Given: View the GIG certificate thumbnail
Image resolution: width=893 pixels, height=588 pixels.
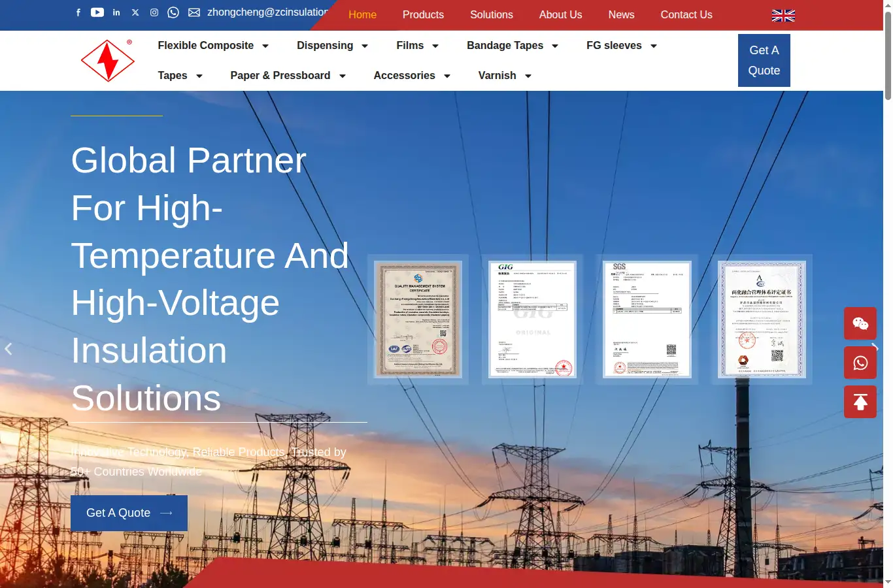Looking at the screenshot, I should (533, 319).
